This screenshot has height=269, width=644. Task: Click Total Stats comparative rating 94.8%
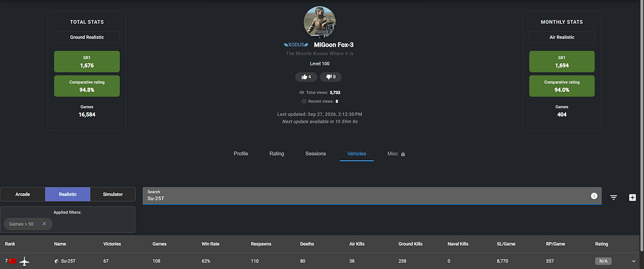click(x=87, y=86)
